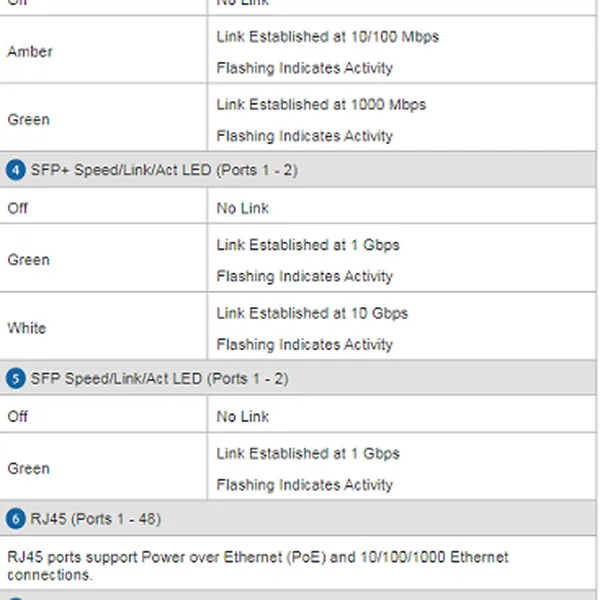600x600 pixels.
Task: Click the Amber status cell
Action: click(x=30, y=51)
